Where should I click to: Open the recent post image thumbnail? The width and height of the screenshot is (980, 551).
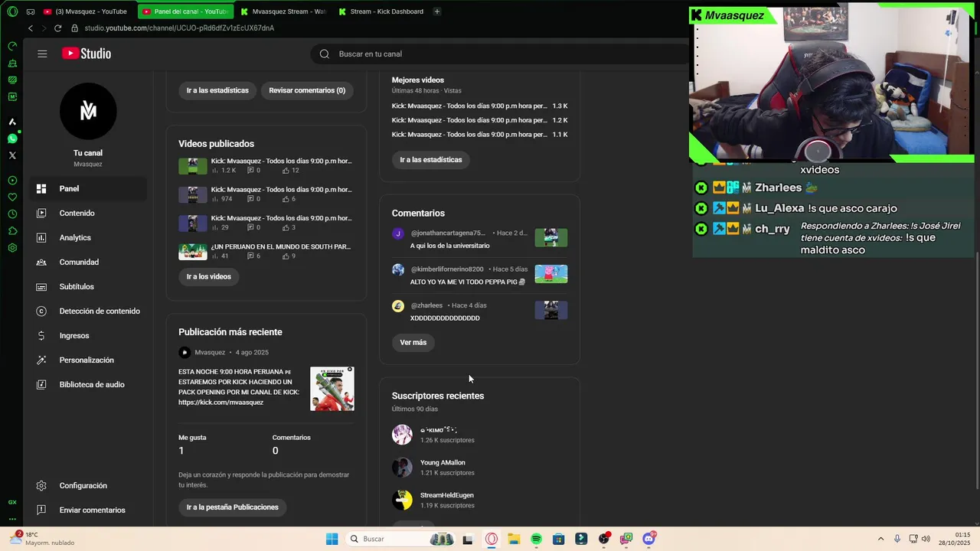tap(332, 389)
